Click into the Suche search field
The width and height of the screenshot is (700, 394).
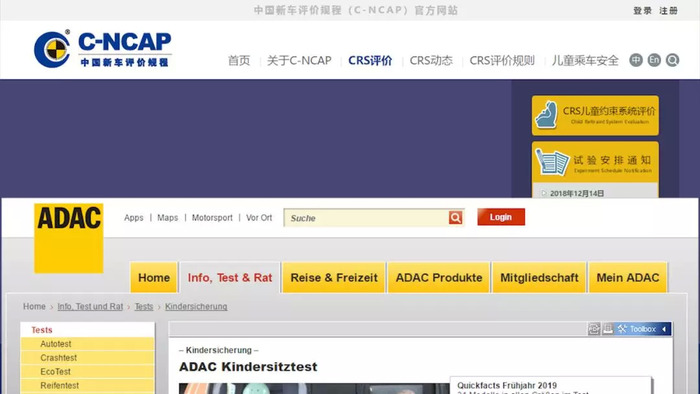coord(366,218)
